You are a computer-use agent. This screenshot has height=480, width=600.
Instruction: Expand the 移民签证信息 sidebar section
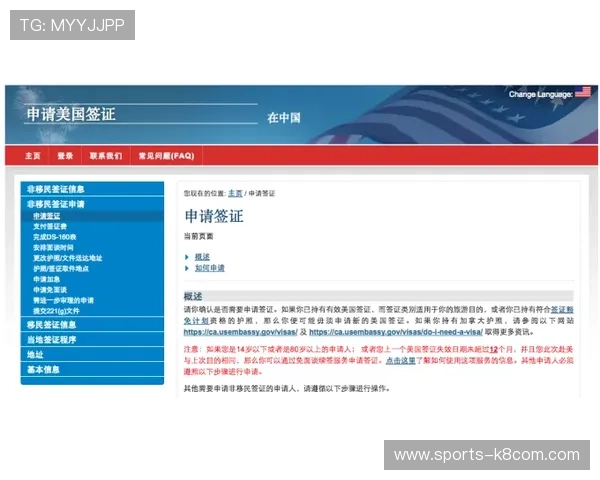[92, 325]
